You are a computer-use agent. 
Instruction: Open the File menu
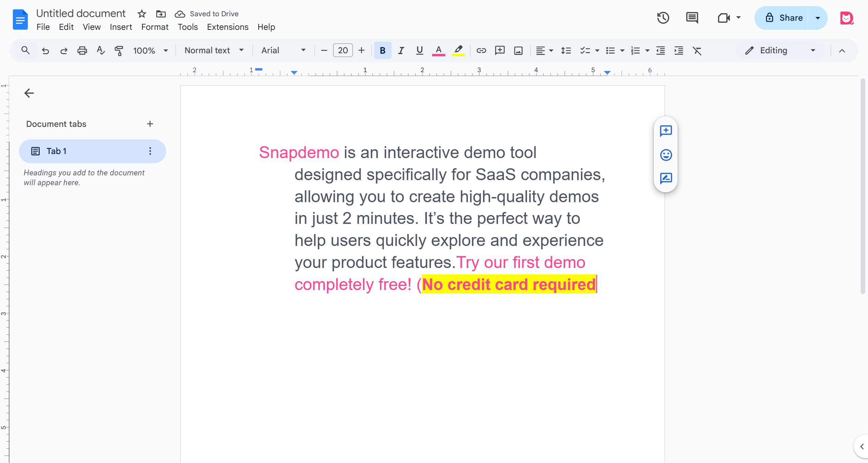tap(43, 27)
